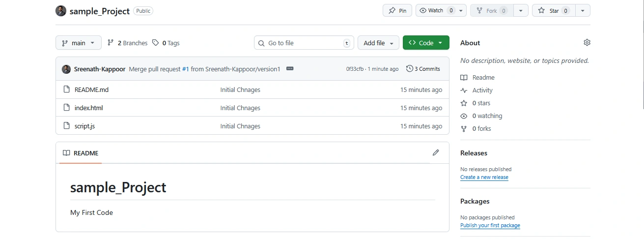
Task: Click the file icon next to index.html
Action: pyautogui.click(x=67, y=108)
